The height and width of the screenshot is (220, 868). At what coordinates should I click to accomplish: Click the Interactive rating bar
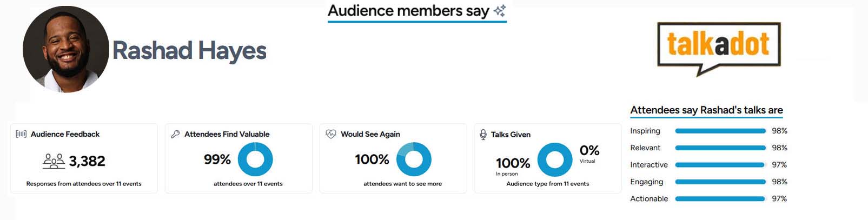point(720,165)
